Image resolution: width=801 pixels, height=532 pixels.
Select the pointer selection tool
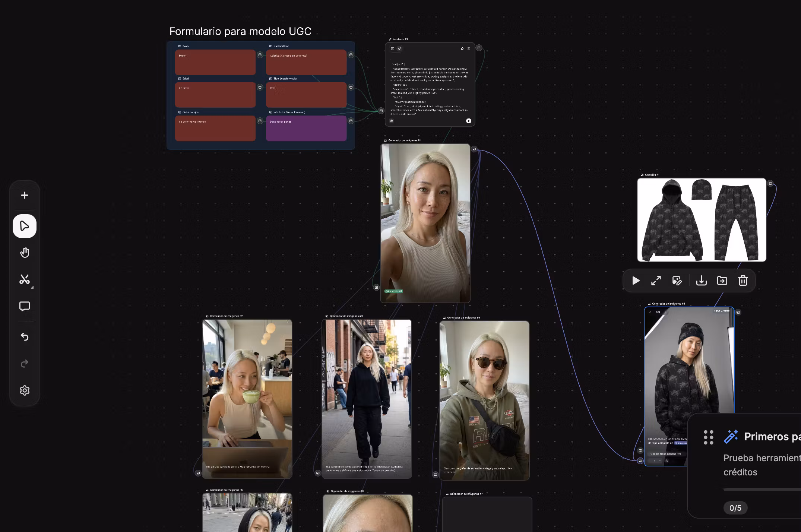point(25,226)
